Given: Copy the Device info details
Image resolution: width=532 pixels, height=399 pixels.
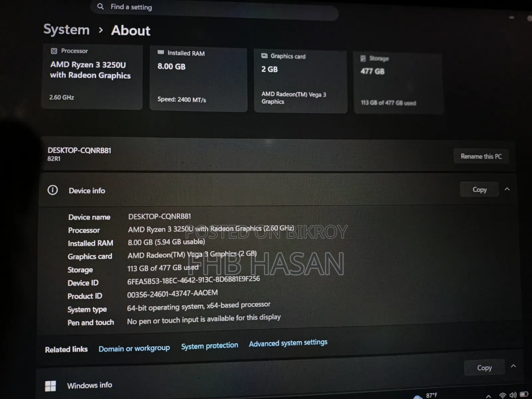Looking at the screenshot, I should [479, 190].
